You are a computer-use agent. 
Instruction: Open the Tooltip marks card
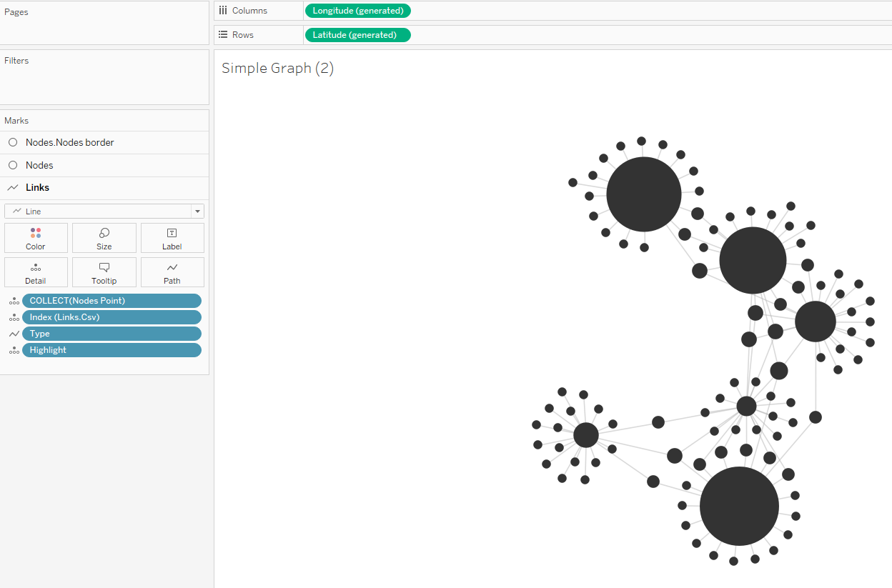pyautogui.click(x=104, y=272)
